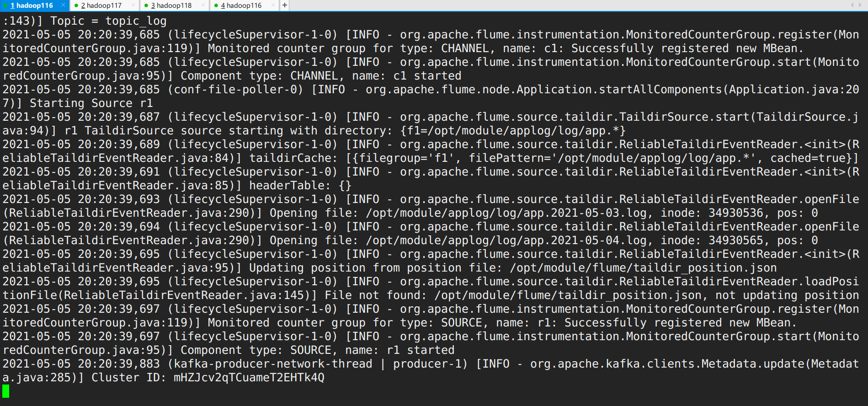Click the green terminal cursor block
868x406 pixels.
[5, 391]
